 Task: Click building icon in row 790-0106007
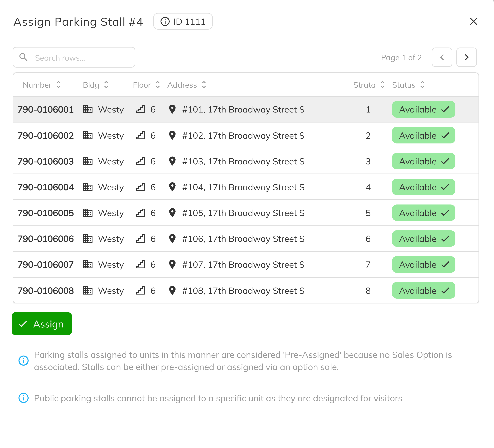[88, 265]
